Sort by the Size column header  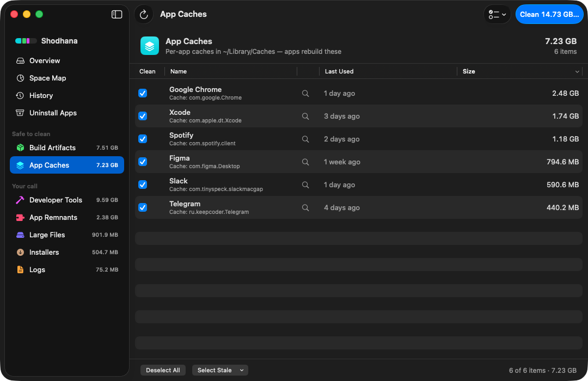469,71
